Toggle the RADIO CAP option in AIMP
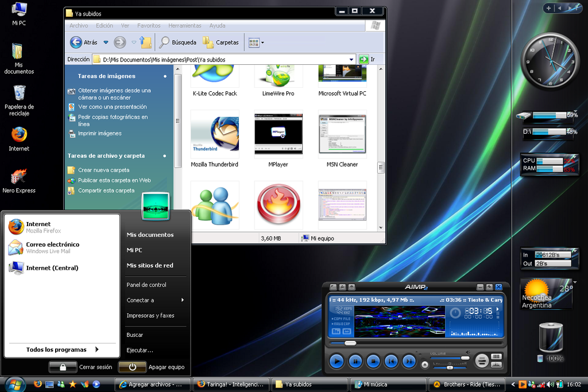This screenshot has width=588, height=392. coord(341,324)
